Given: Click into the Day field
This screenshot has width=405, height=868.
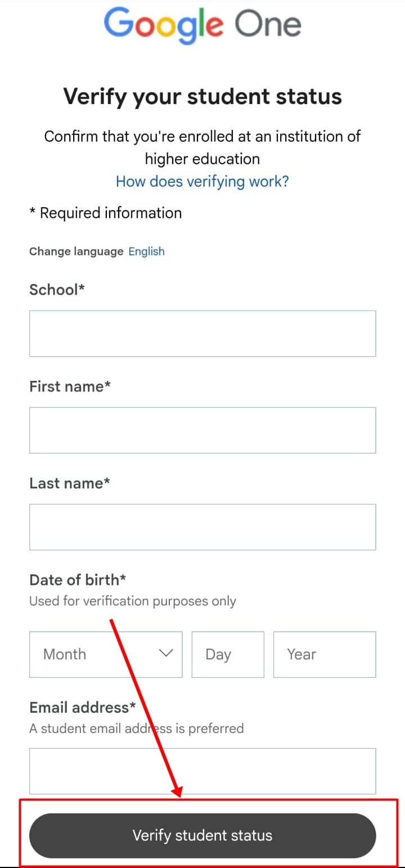Looking at the screenshot, I should (228, 654).
